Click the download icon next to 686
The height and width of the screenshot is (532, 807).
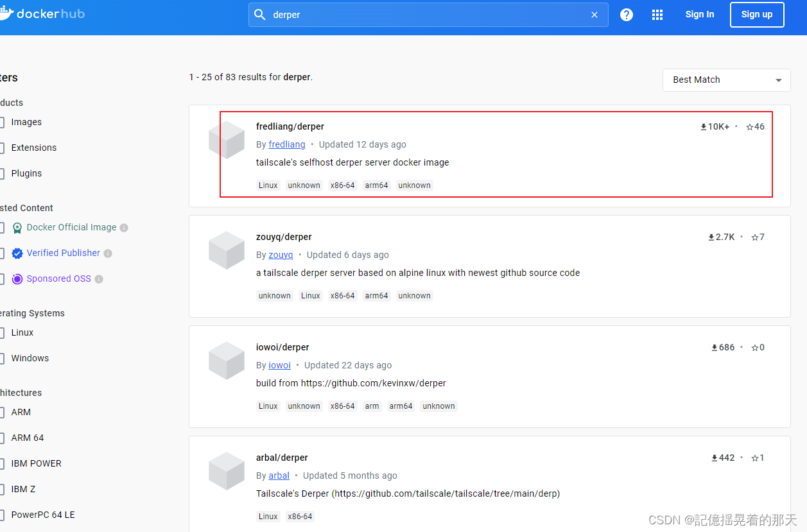click(715, 348)
